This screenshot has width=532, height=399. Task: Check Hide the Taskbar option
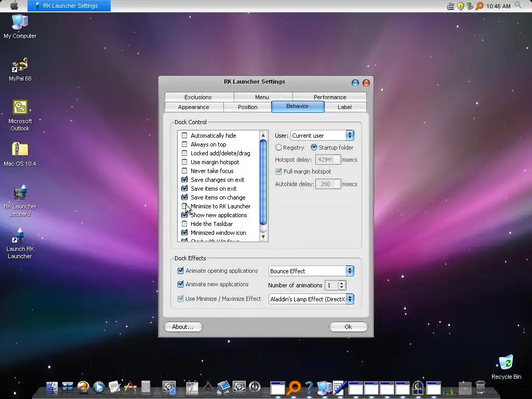(x=184, y=223)
